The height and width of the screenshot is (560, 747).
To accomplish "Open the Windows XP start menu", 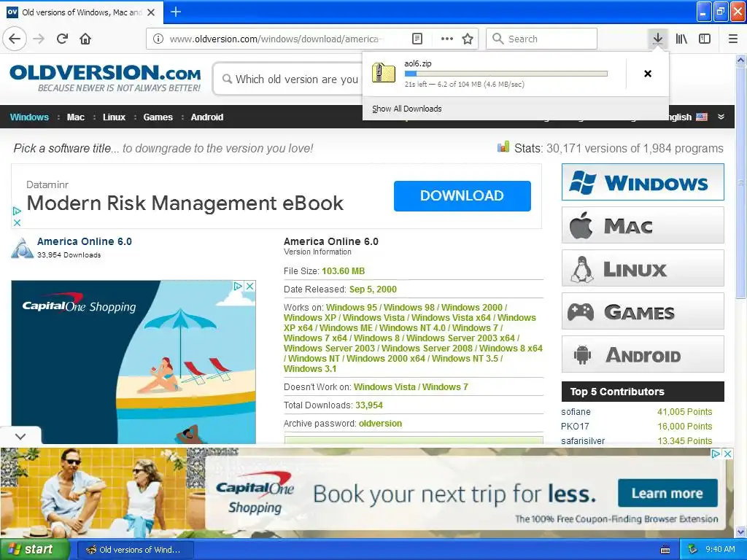I will tap(34, 550).
